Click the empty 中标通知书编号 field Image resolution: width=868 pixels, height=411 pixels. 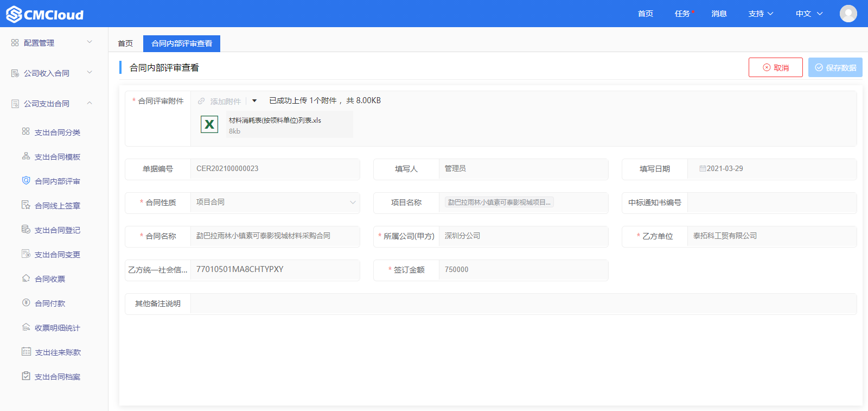pyautogui.click(x=772, y=203)
